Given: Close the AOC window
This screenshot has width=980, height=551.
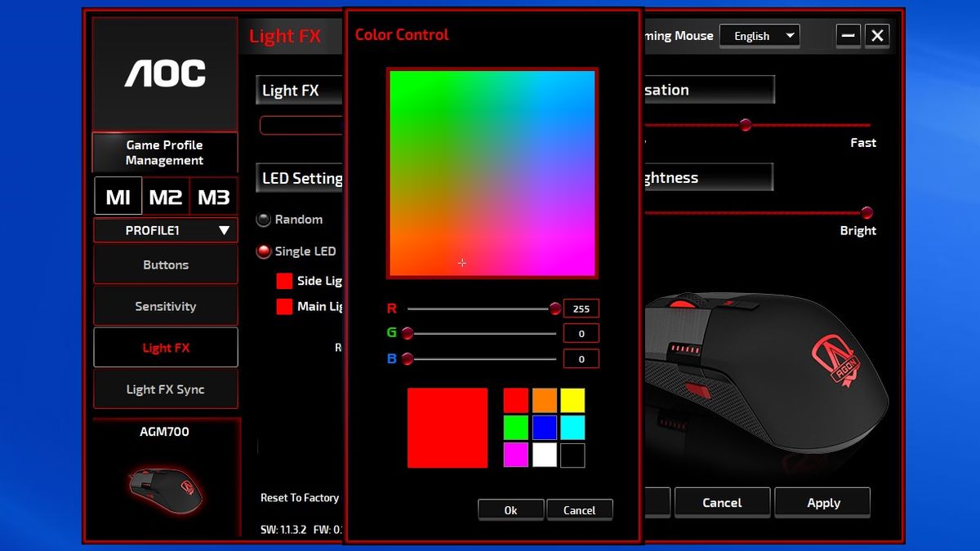Looking at the screenshot, I should (877, 35).
